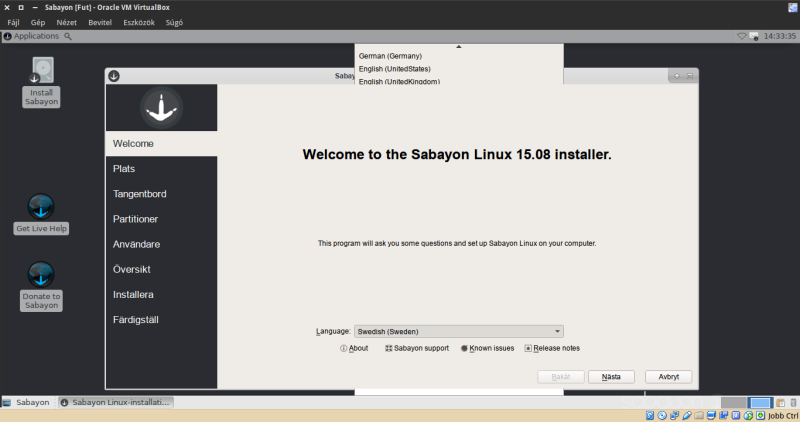Click the VirtualBox USB devices indicator
The height and width of the screenshot is (422, 800).
click(686, 415)
